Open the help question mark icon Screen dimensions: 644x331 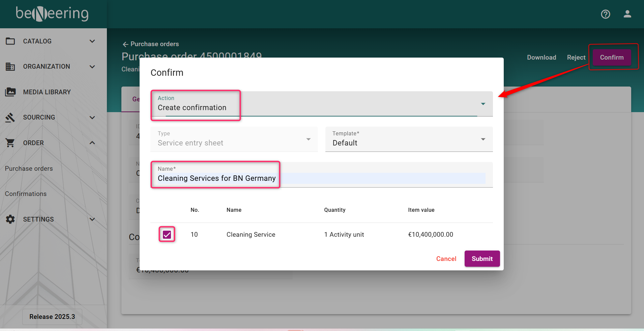(x=605, y=14)
